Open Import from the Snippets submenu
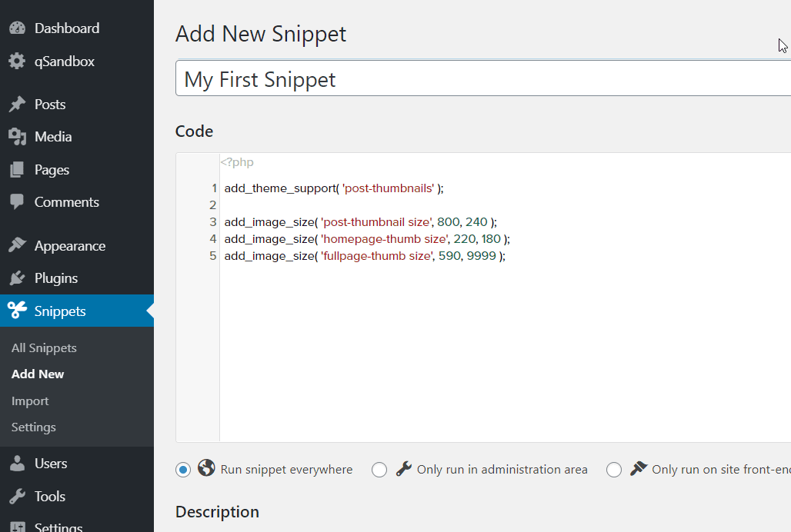Screen dimensions: 791x532 click(30, 401)
